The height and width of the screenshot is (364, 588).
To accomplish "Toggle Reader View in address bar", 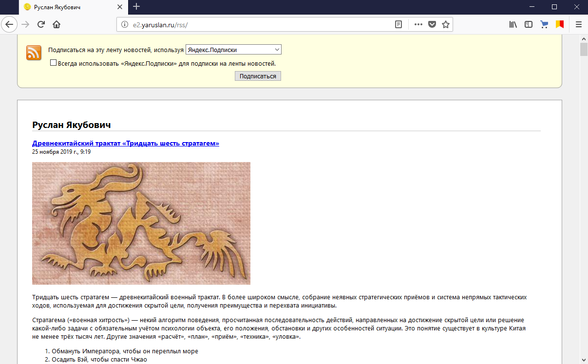I will (398, 24).
